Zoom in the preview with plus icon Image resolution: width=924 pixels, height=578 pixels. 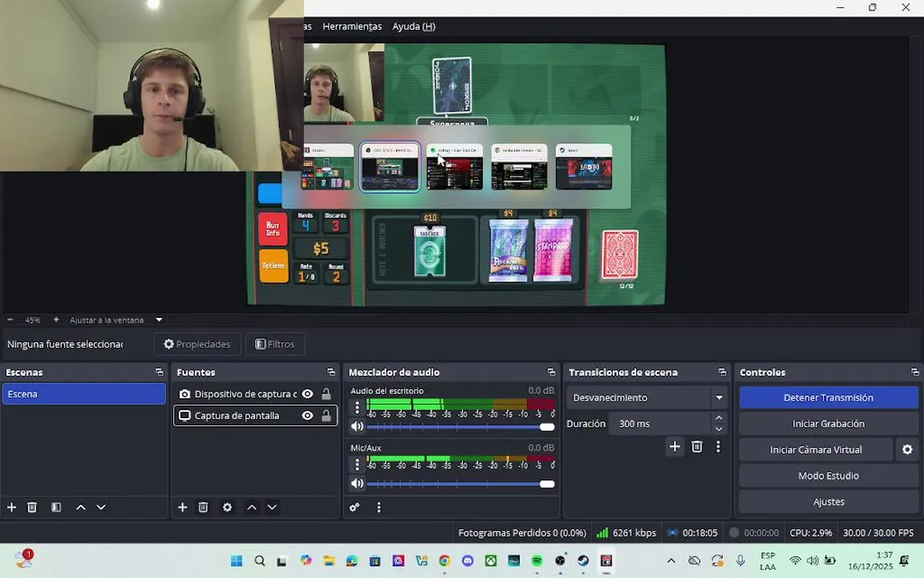(56, 320)
